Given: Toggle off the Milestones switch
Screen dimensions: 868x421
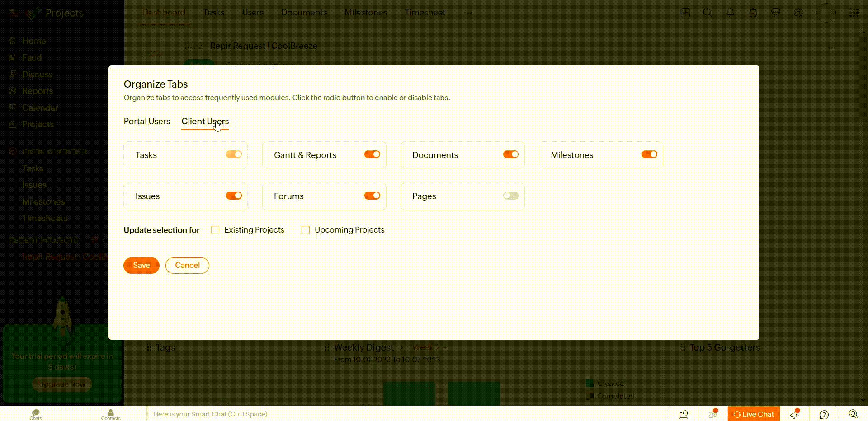Looking at the screenshot, I should coord(649,154).
